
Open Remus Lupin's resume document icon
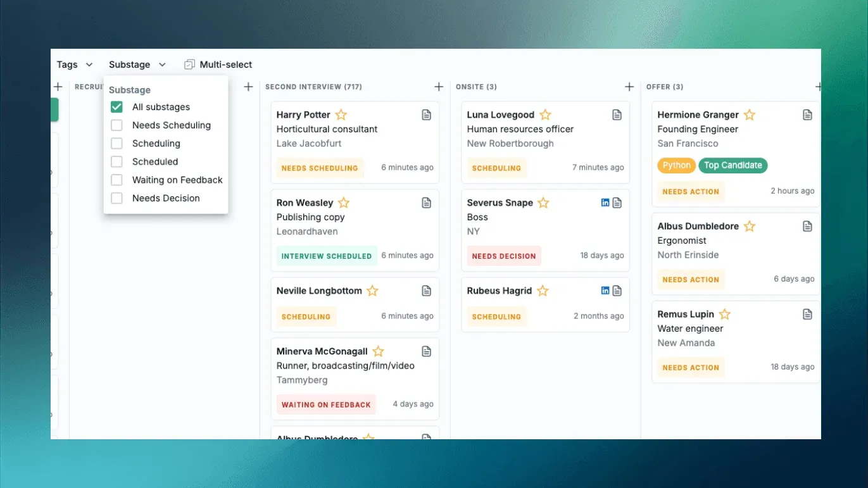click(808, 314)
